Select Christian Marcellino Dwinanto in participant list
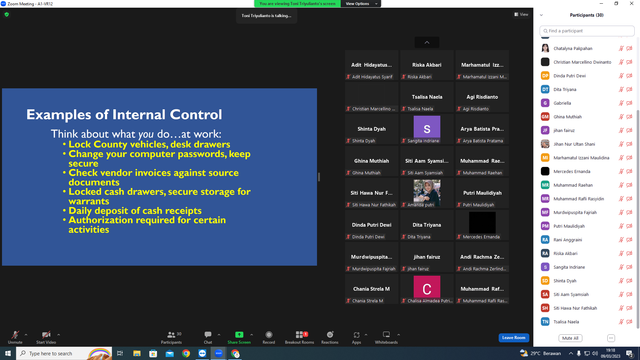 pos(587,62)
